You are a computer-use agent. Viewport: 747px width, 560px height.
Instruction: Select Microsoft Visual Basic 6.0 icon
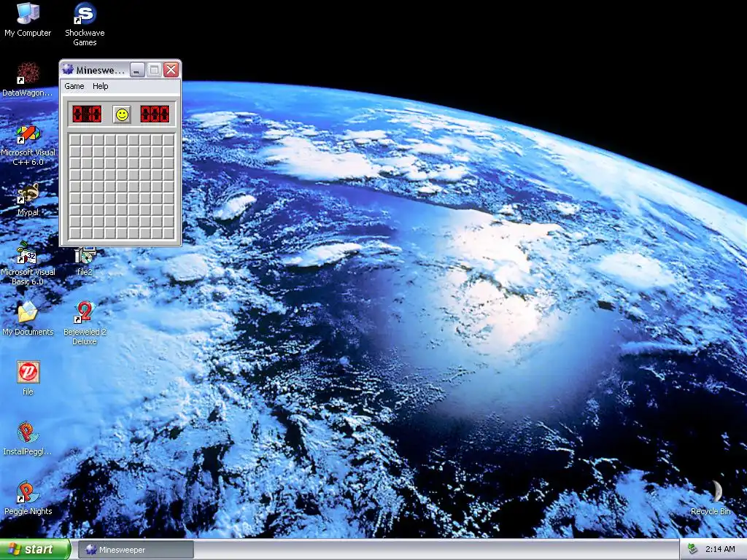click(28, 264)
